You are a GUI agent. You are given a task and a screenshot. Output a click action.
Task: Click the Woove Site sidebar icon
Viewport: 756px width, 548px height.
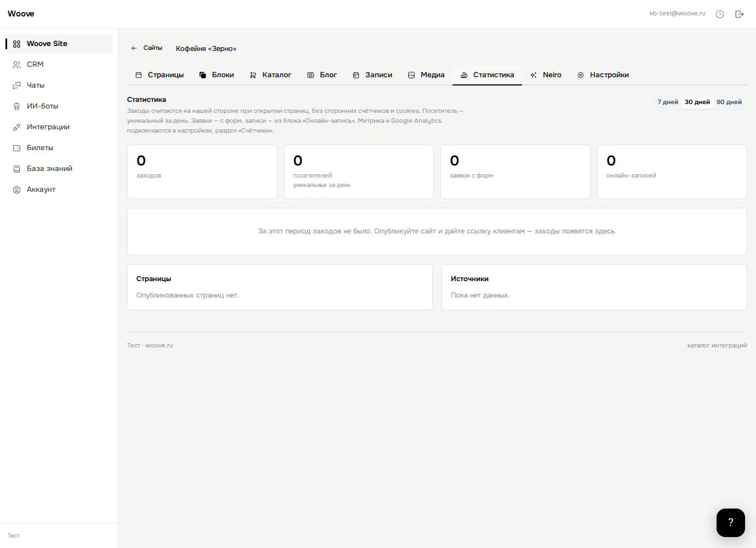pyautogui.click(x=16, y=44)
